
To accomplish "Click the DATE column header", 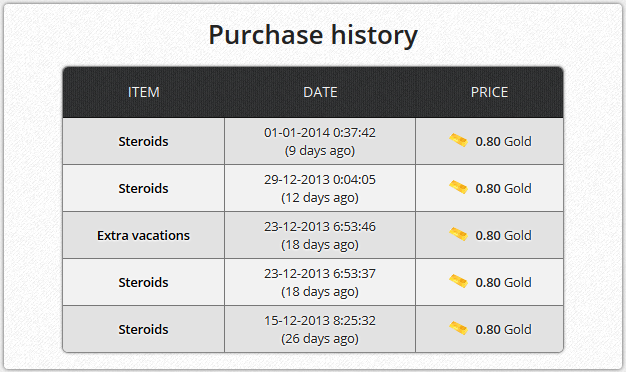I will tap(320, 92).
